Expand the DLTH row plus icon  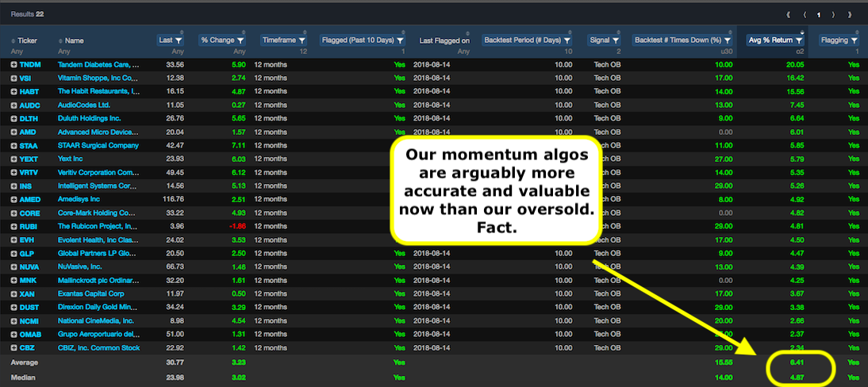tap(13, 118)
